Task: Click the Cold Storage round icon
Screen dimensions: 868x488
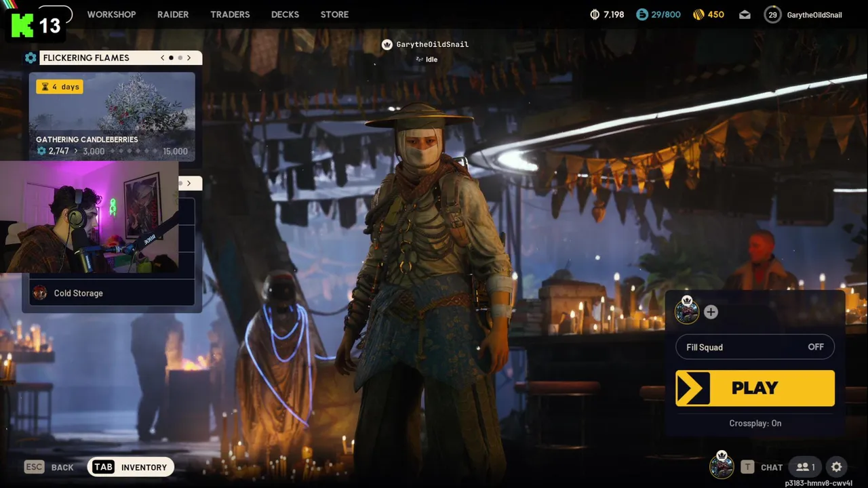Action: [x=40, y=293]
